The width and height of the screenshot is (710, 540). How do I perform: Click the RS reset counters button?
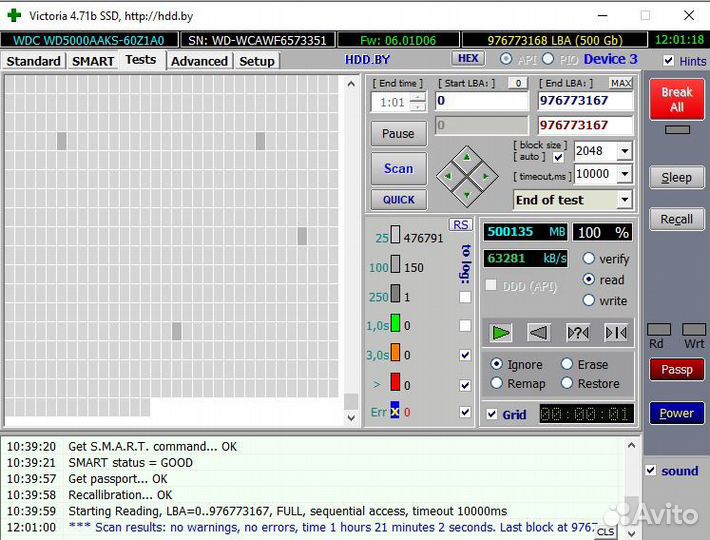(x=461, y=225)
